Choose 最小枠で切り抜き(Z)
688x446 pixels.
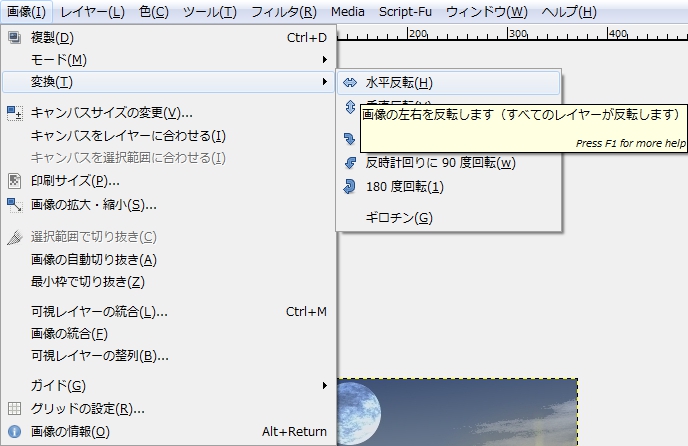pos(168,281)
